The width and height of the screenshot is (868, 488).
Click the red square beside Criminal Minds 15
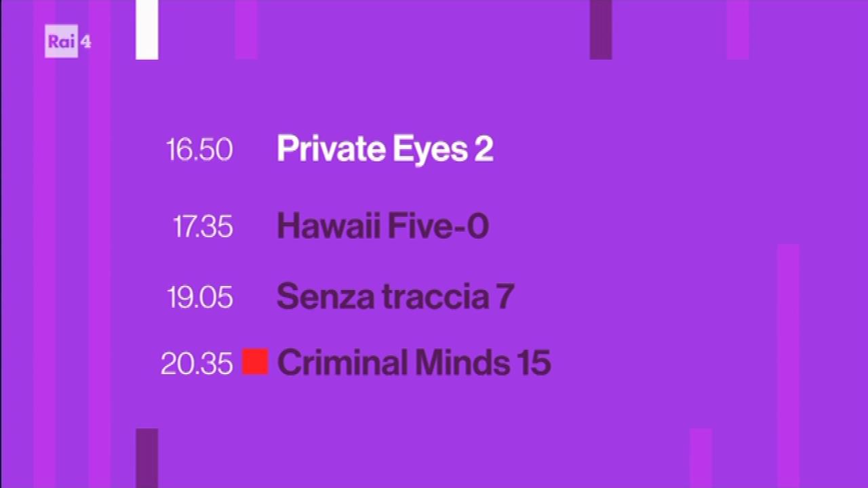click(x=256, y=361)
